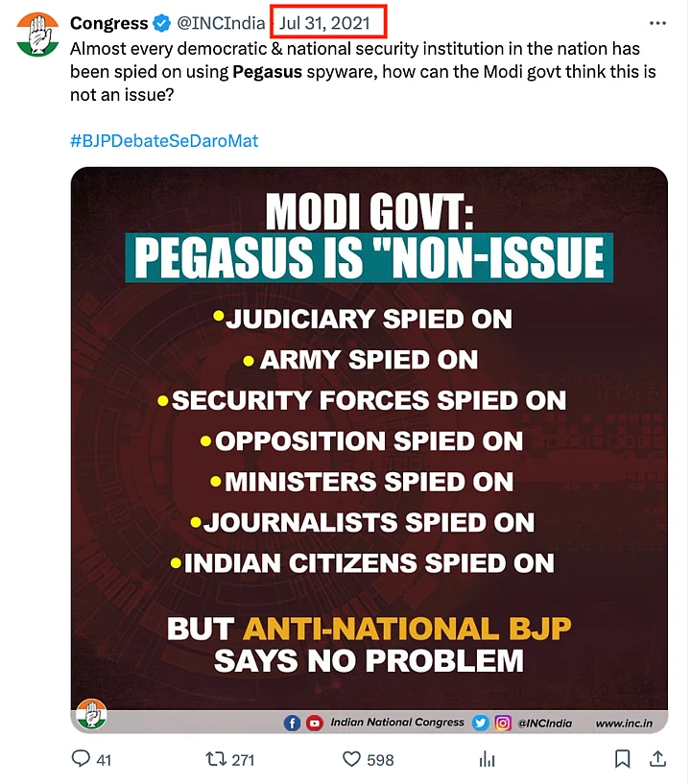Click the Congress display name
Image resolution: width=691 pixels, height=784 pixels.
(109, 23)
